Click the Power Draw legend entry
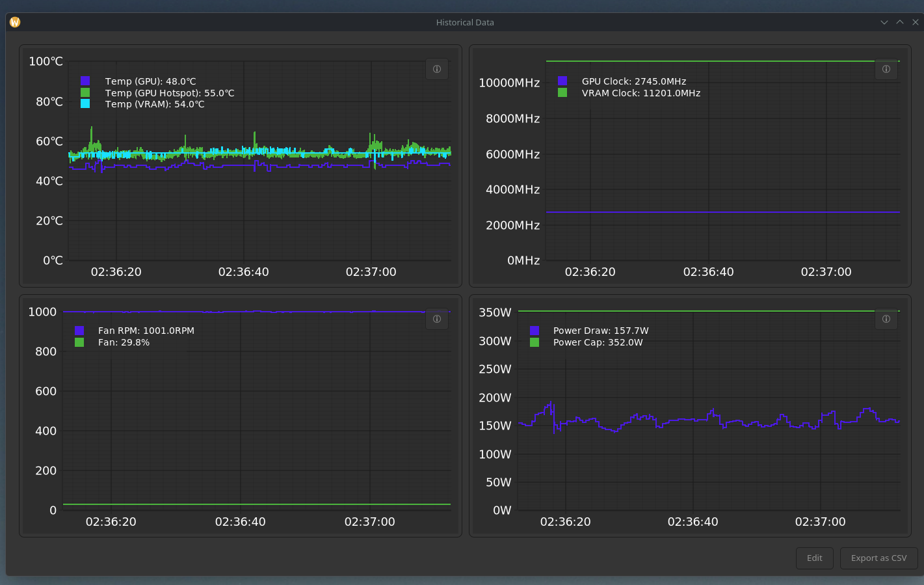The height and width of the screenshot is (585, 924). pyautogui.click(x=600, y=331)
